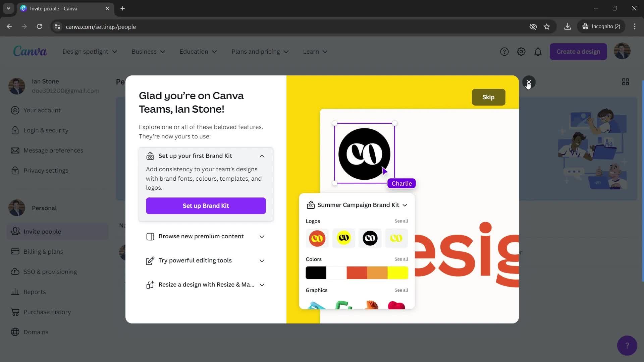
Task: Click the Reports sidebar icon
Action: pyautogui.click(x=14, y=292)
